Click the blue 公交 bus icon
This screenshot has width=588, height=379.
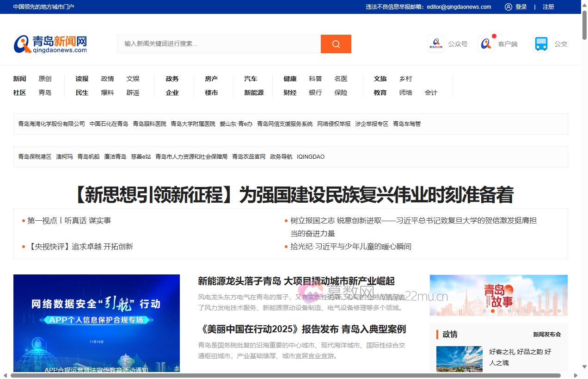[540, 43]
